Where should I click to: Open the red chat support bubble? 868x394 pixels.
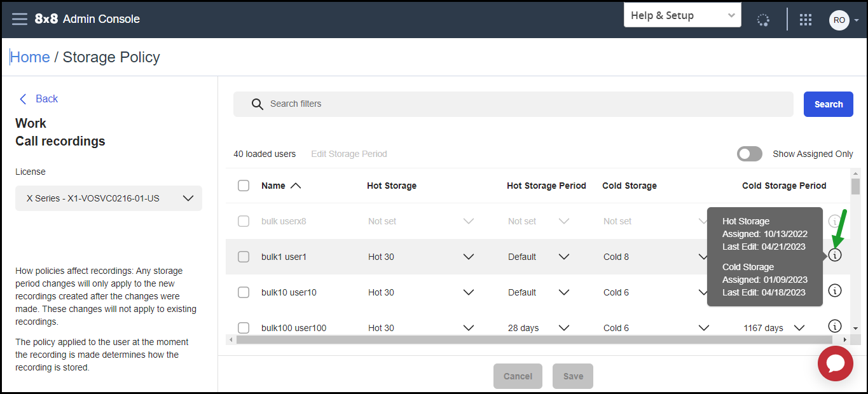(x=836, y=363)
